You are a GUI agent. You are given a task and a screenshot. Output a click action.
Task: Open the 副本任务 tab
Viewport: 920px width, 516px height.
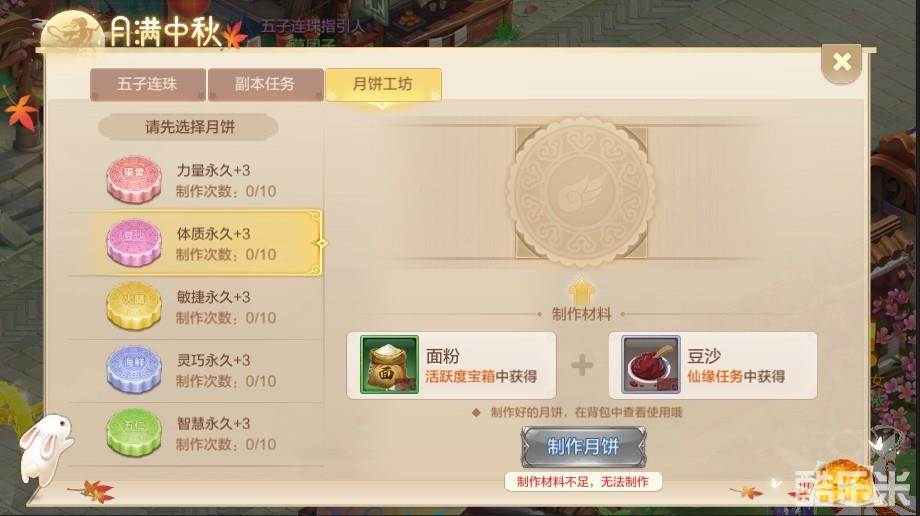[x=265, y=85]
